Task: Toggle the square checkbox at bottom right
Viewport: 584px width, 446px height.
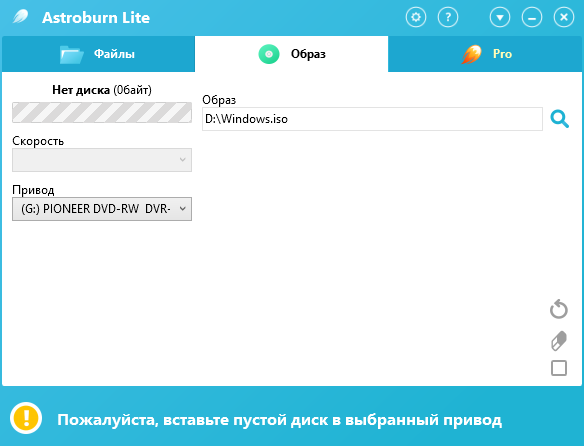Action: coord(559,368)
